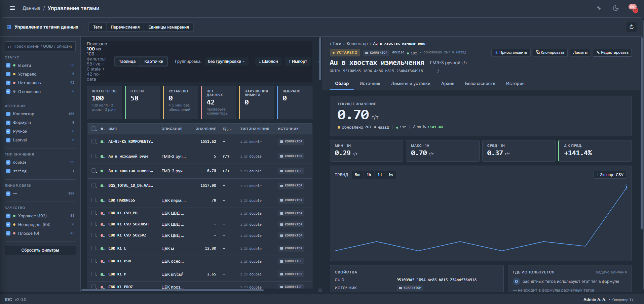Click the Клонировать copy icon button

[550, 52]
